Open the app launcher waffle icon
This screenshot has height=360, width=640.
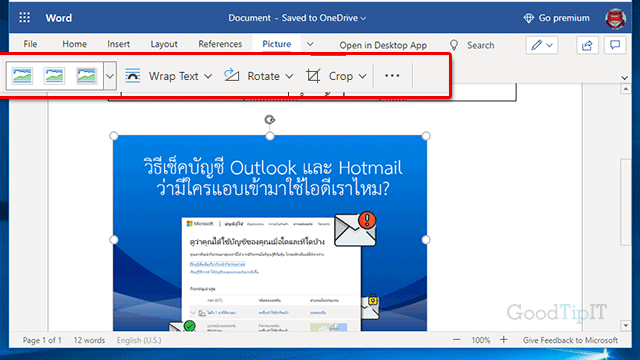[x=24, y=18]
